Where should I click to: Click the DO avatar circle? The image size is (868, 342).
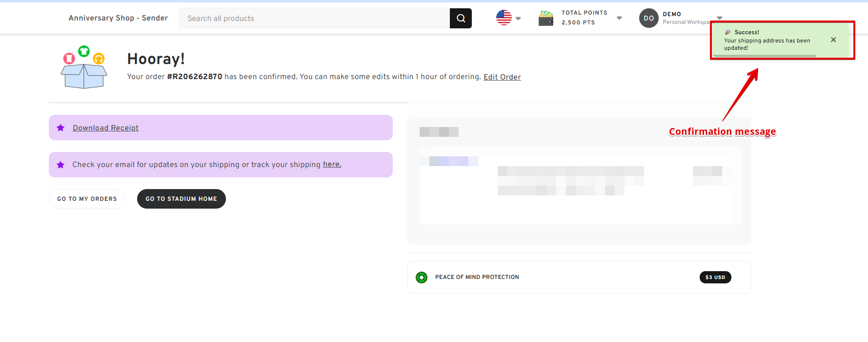[x=648, y=19]
